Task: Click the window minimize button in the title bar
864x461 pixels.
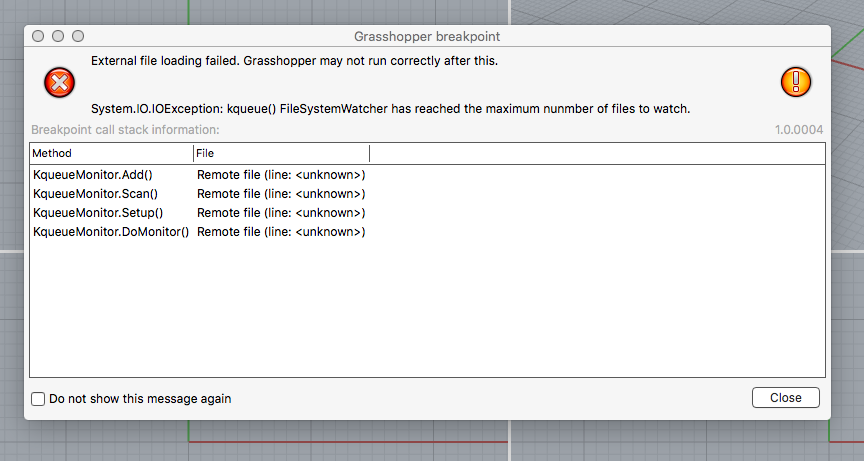Action: click(x=58, y=36)
